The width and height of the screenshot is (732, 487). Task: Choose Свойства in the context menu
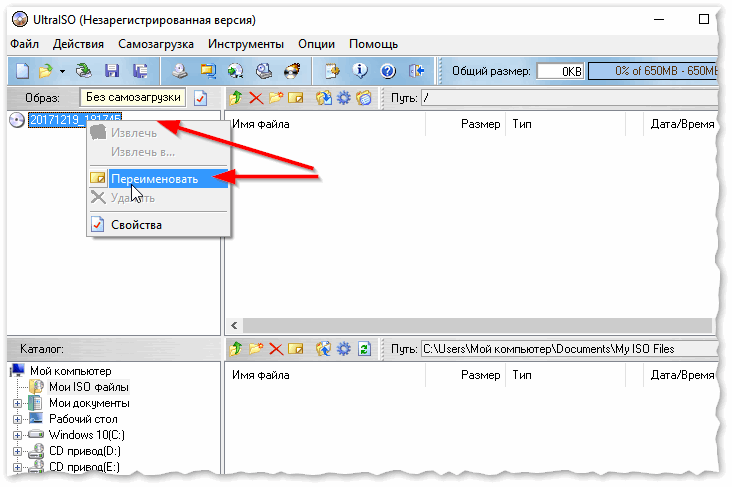[159, 225]
